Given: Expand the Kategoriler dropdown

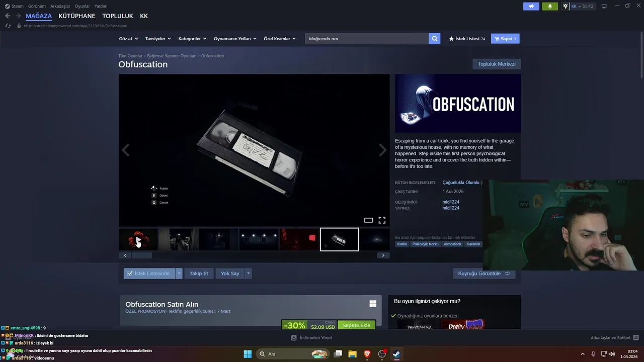Looking at the screenshot, I should [192, 39].
